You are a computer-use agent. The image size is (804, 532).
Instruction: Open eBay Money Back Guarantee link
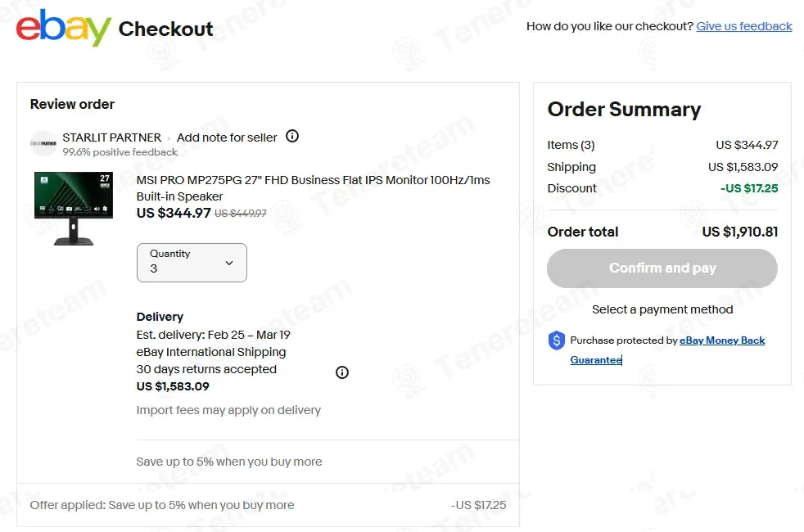[x=722, y=340]
